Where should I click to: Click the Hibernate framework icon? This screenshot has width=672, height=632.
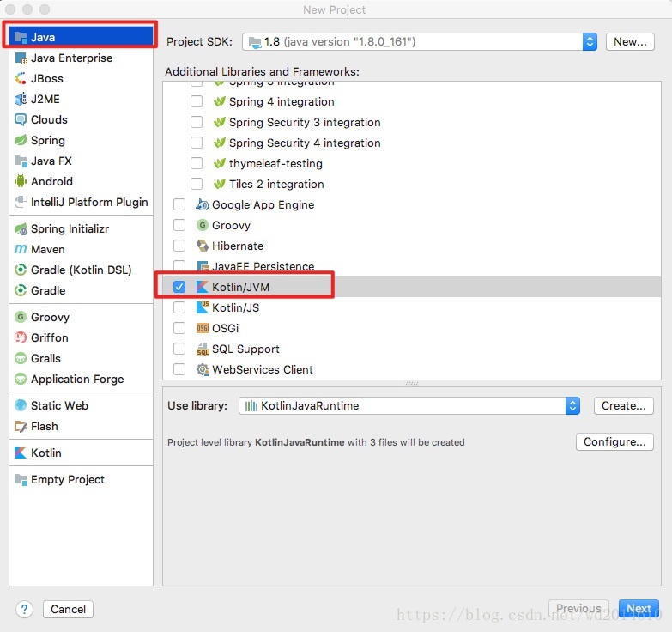point(203,246)
